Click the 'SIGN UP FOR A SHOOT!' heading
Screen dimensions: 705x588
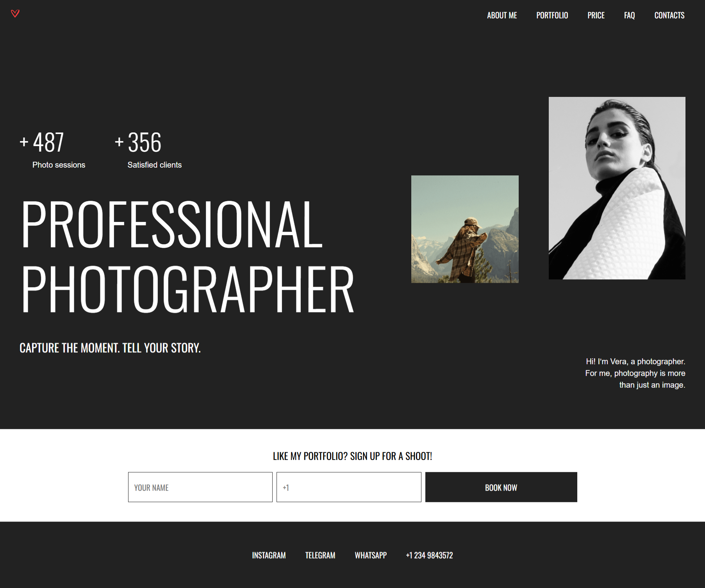352,455
